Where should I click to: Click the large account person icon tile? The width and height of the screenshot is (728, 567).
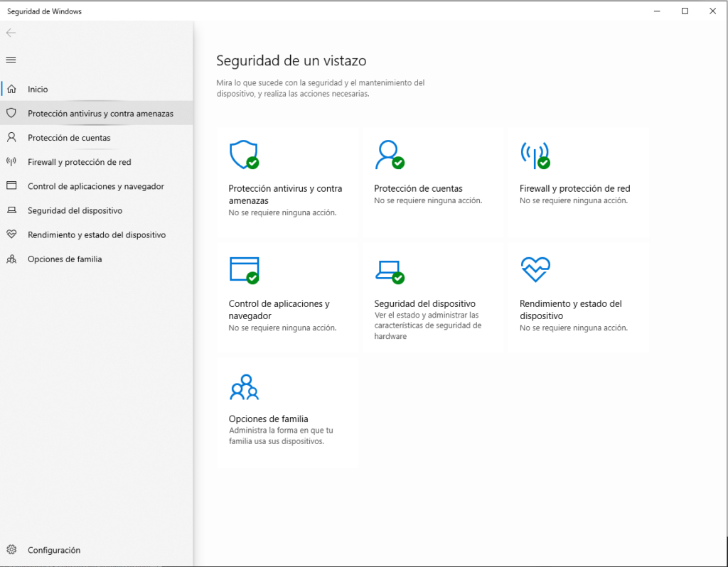click(x=390, y=154)
